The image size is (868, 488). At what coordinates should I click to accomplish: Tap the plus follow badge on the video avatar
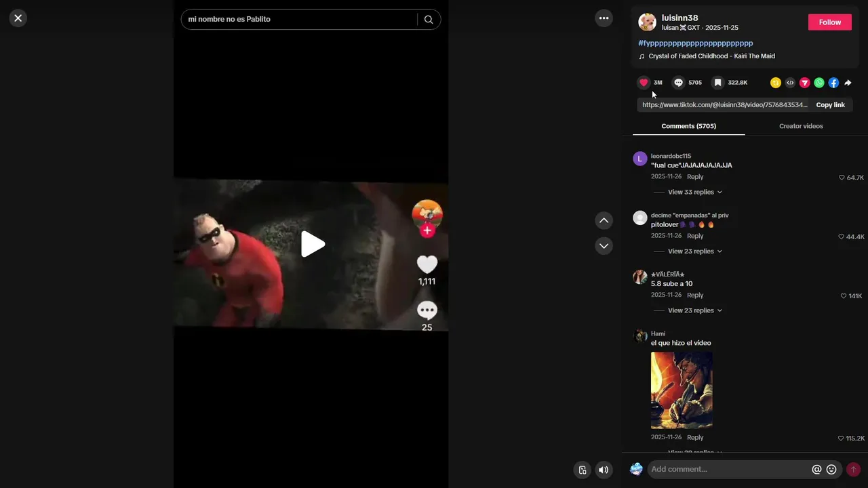coord(427,230)
